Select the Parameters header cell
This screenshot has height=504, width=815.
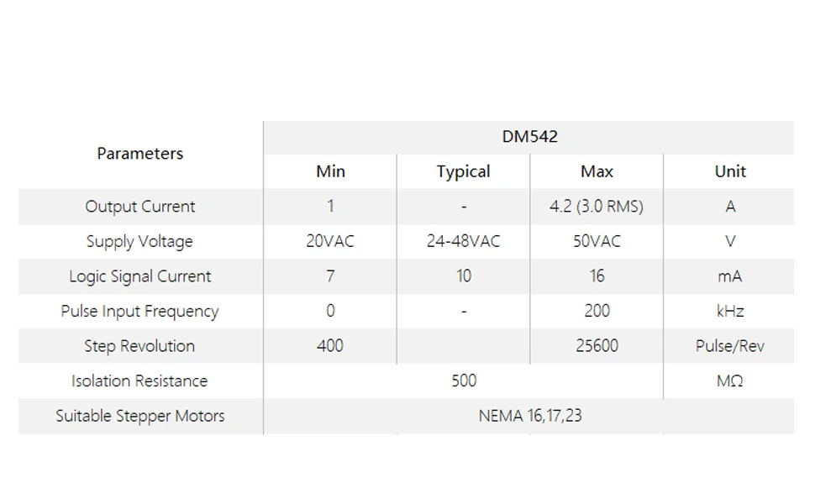pyautogui.click(x=139, y=154)
